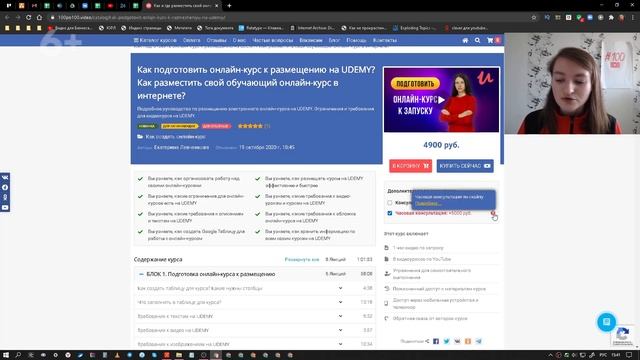The width and height of the screenshot is (640, 360).
Task: Select the 4900 руб. price text
Action: click(x=441, y=145)
